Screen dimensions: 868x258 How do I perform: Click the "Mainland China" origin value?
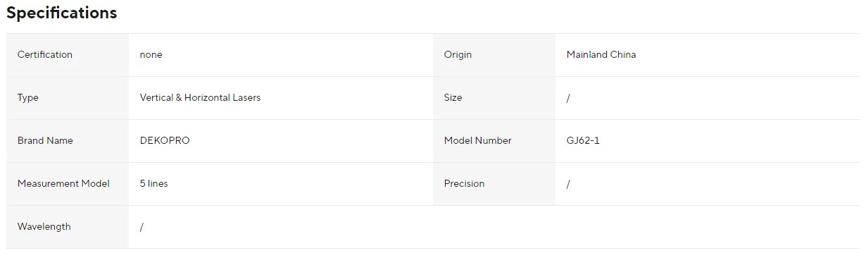click(x=601, y=55)
